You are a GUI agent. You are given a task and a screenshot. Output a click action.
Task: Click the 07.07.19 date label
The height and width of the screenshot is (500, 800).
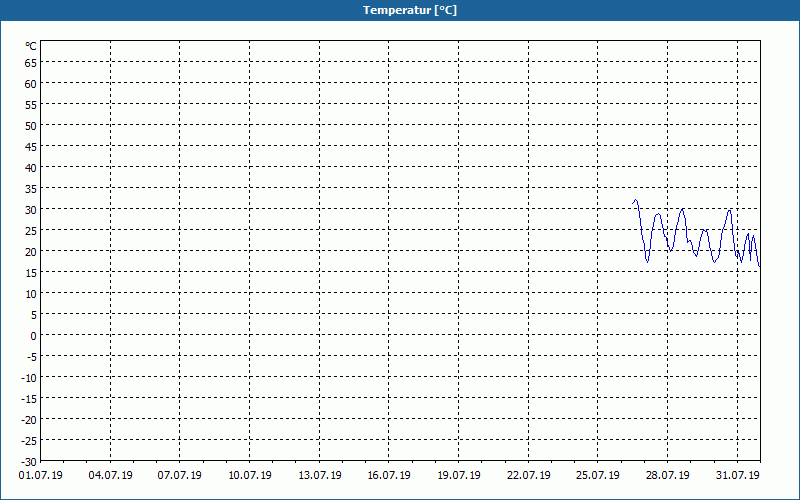pos(180,476)
